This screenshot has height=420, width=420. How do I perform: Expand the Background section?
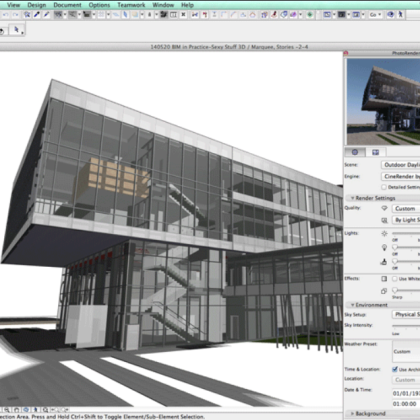tap(352, 414)
